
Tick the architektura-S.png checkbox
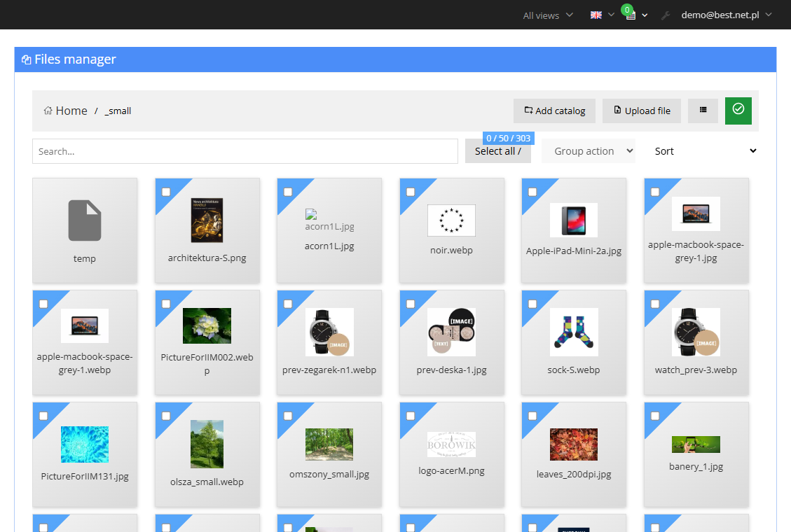coord(166,192)
